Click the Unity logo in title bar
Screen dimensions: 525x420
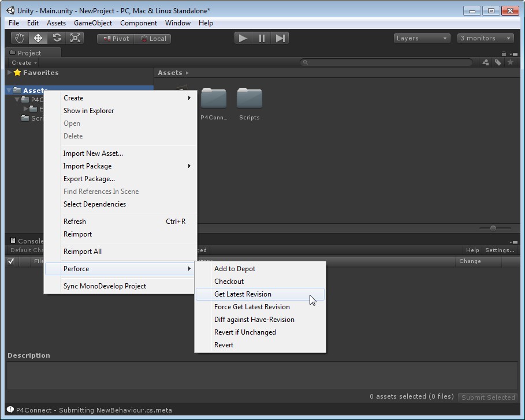[x=10, y=10]
